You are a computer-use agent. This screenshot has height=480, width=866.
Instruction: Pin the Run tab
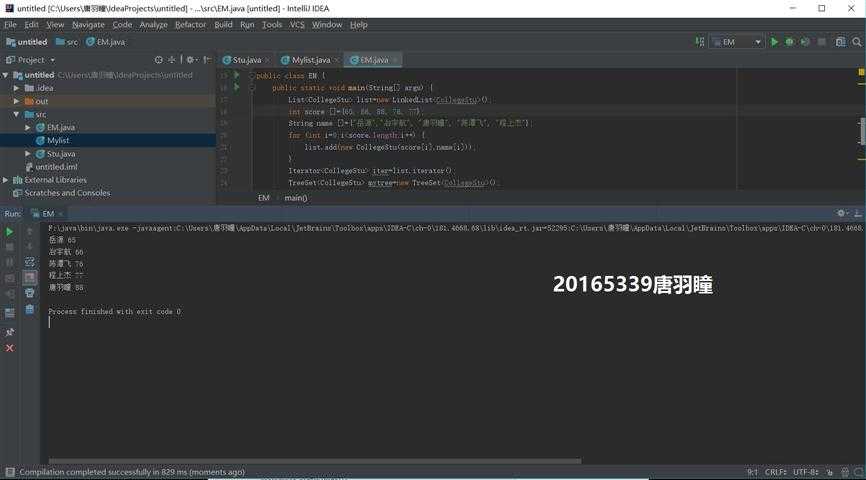point(9,332)
